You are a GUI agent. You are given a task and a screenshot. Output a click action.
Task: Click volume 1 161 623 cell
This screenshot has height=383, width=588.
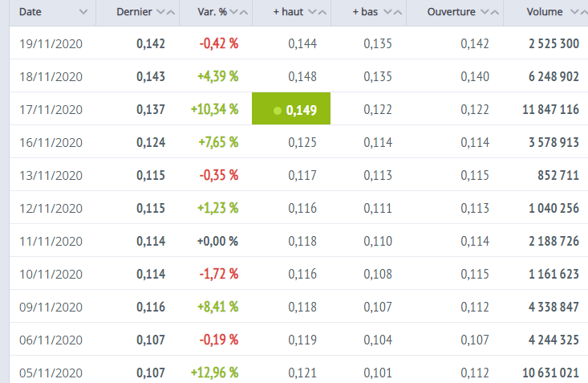(554, 274)
